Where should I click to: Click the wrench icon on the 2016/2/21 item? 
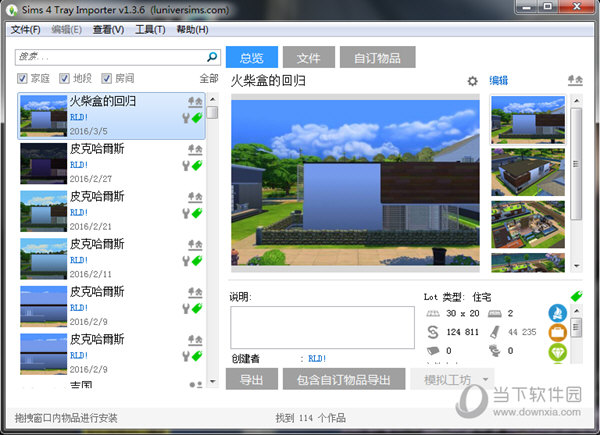(186, 213)
